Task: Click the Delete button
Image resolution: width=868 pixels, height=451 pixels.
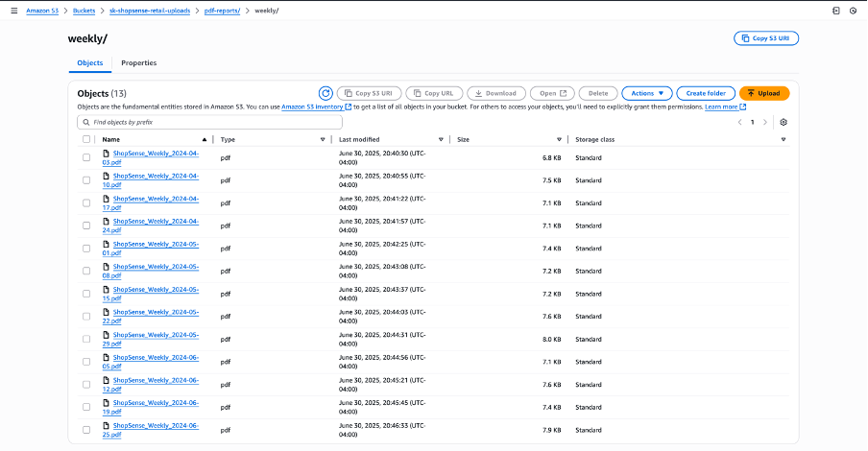Action: coord(598,93)
